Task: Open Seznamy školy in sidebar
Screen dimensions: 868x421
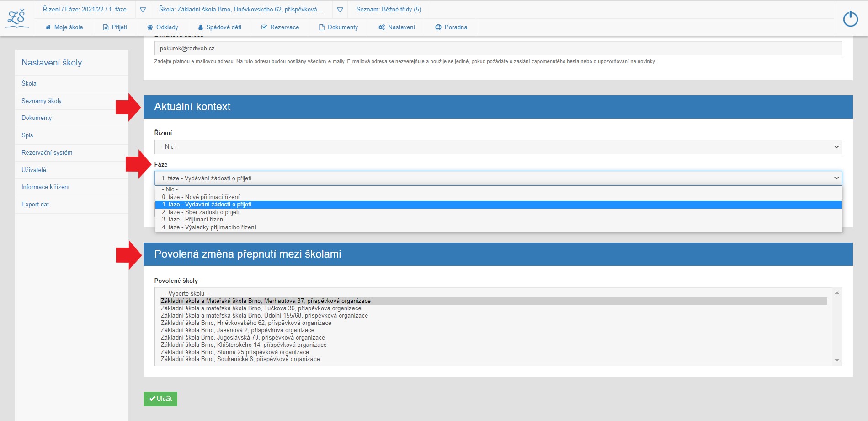Action: pos(42,101)
